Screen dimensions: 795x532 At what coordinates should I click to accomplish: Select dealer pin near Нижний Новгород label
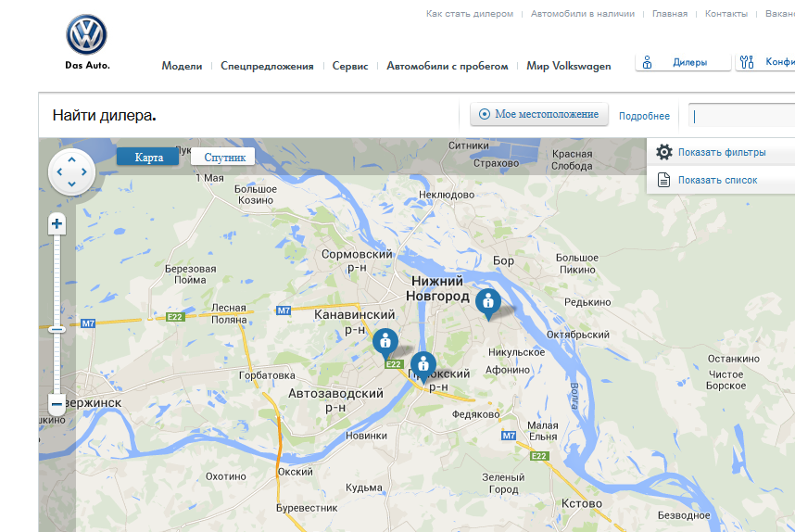tap(488, 304)
